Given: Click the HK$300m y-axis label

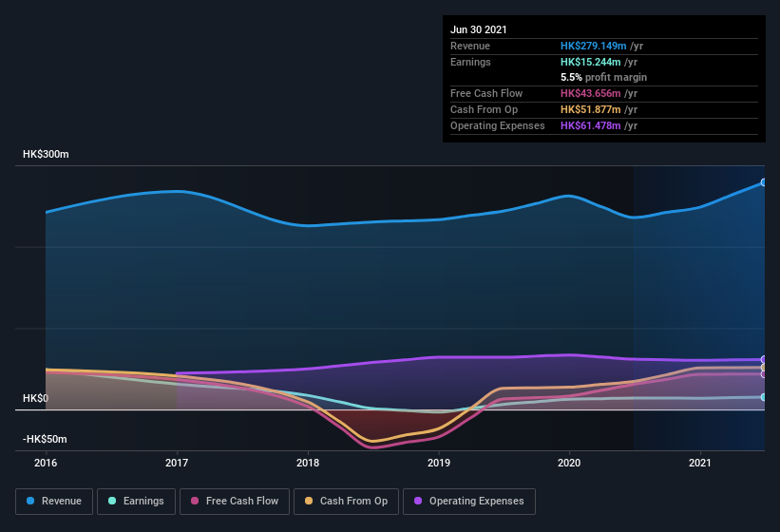Looking at the screenshot, I should (46, 154).
